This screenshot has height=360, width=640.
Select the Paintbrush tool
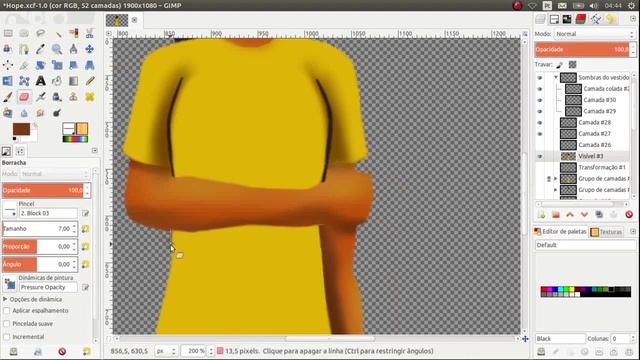click(x=8, y=97)
